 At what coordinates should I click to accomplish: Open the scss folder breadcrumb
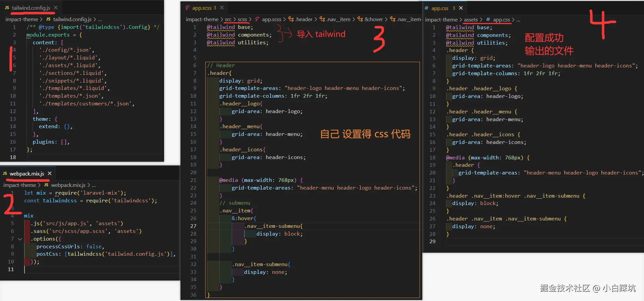pyautogui.click(x=242, y=19)
